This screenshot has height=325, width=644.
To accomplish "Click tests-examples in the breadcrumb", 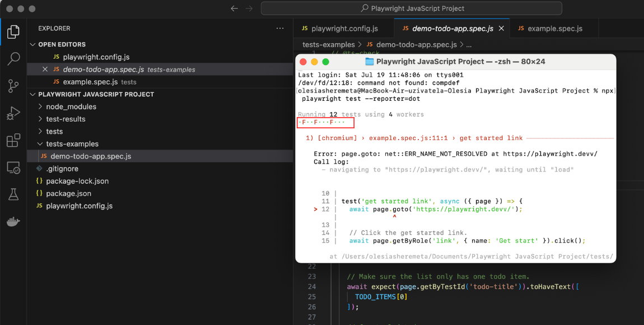I will (x=328, y=44).
